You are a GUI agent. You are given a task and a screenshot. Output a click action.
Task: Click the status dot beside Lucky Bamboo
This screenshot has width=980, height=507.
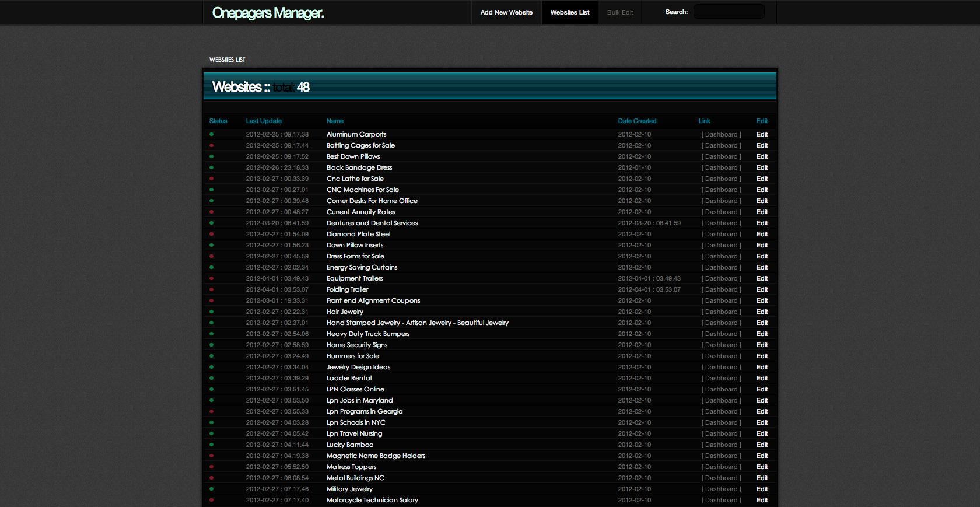click(x=211, y=445)
